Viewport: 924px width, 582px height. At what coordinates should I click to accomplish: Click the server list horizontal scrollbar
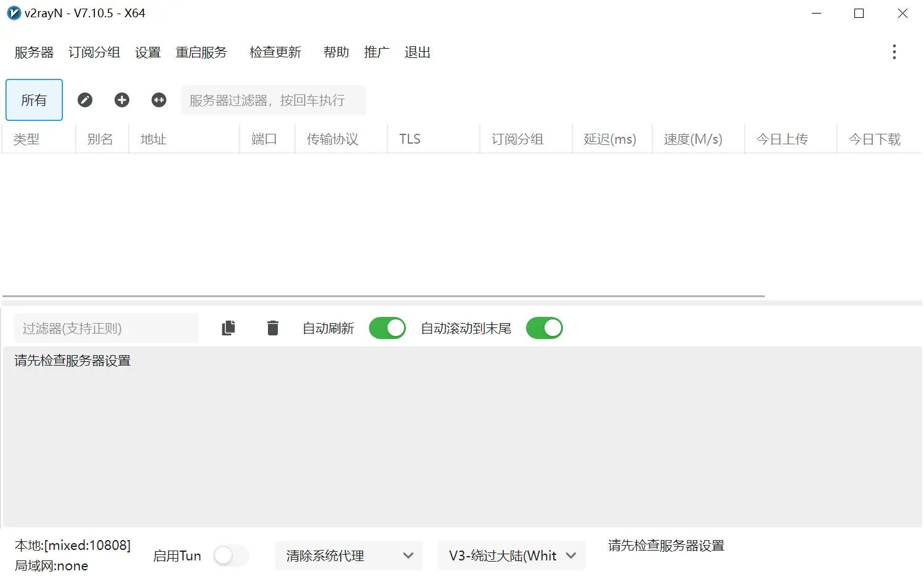(x=383, y=297)
